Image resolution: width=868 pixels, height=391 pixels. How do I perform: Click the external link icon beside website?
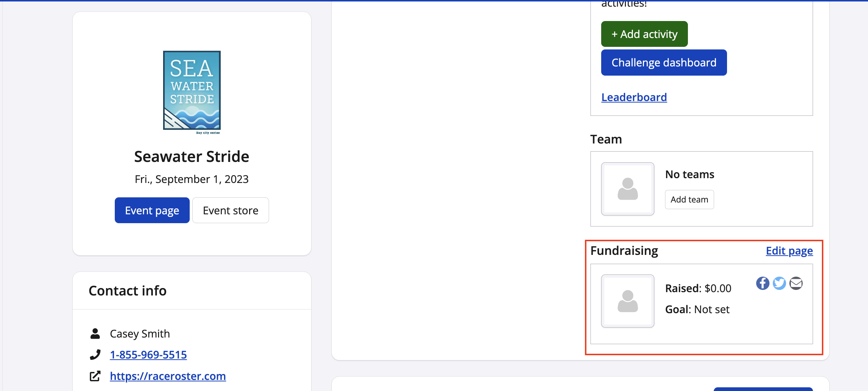(x=95, y=376)
